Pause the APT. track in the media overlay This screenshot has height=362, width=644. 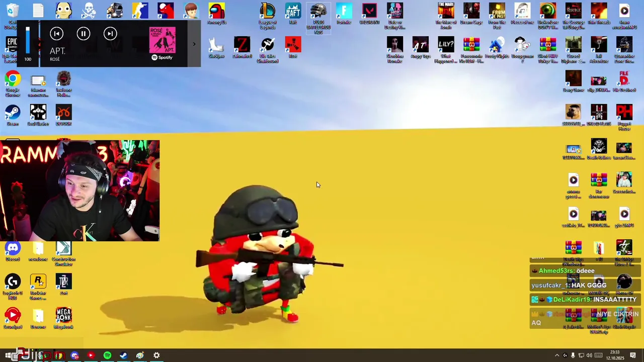coord(84,34)
